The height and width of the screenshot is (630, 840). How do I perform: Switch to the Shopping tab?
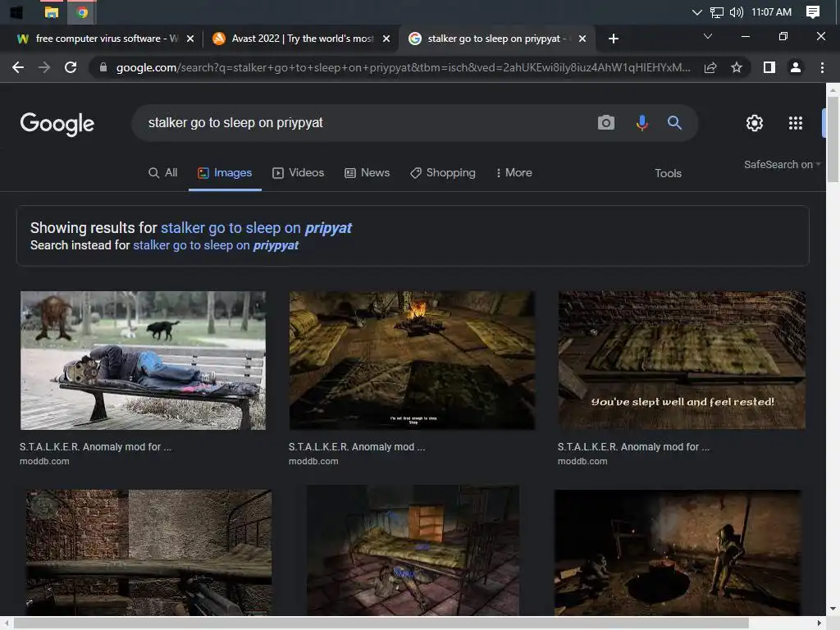[x=442, y=172]
